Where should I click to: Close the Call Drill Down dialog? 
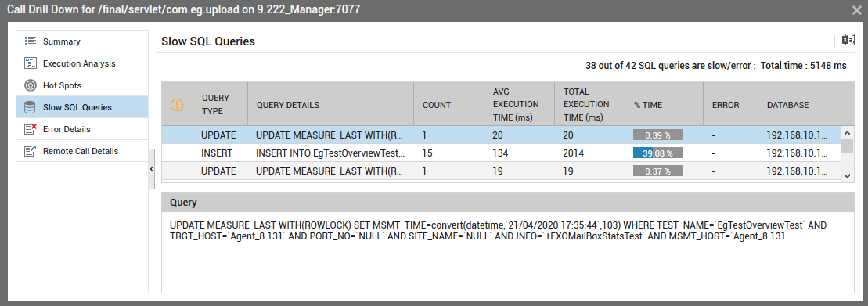857,10
